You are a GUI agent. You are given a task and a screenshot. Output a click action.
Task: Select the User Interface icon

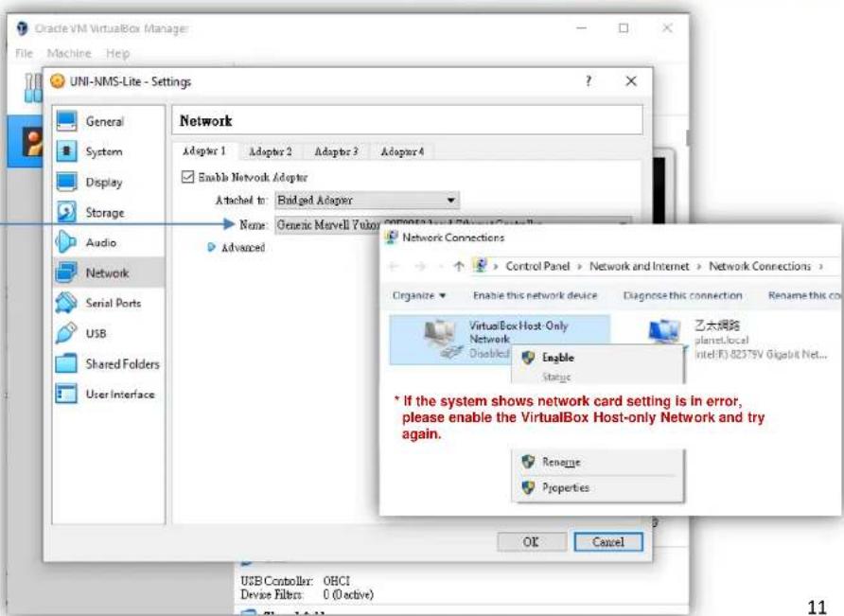pos(66,394)
